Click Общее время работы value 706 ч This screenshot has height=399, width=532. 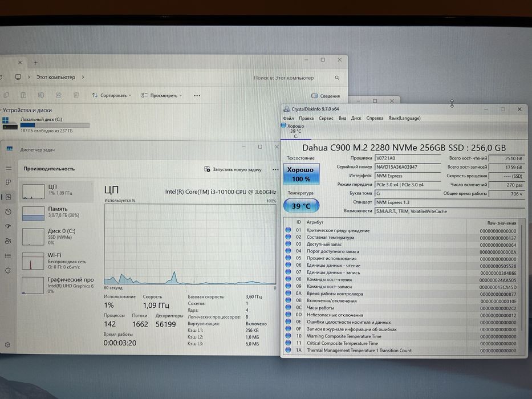coord(507,194)
